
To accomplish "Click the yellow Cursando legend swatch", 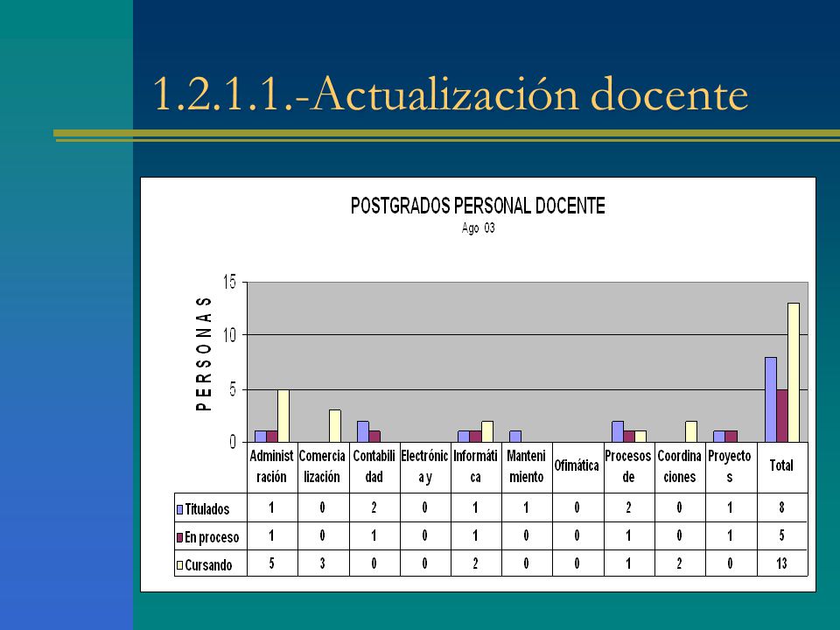I will click(x=180, y=565).
